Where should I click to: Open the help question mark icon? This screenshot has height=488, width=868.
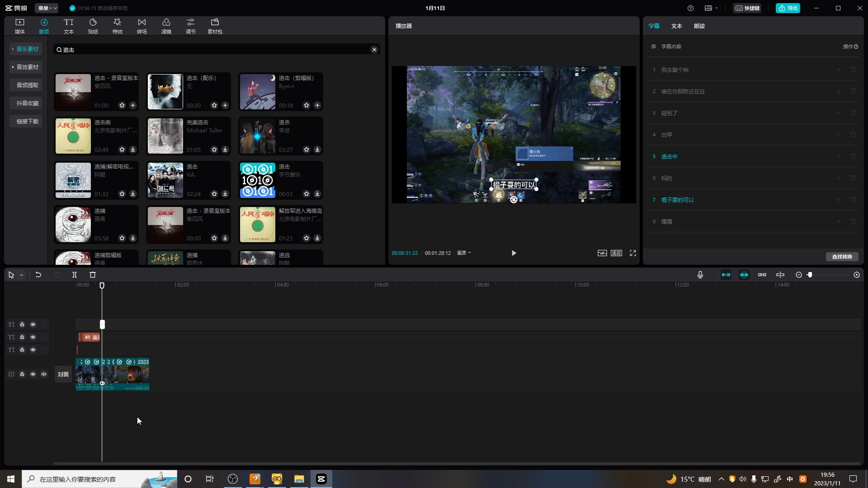(690, 8)
